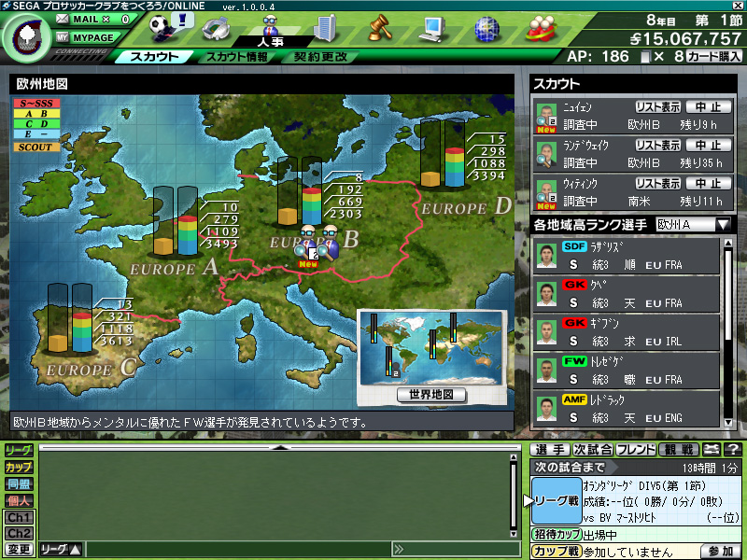This screenshot has width=747, height=560.
Task: Click the Europe D bar graph
Action: (443, 153)
